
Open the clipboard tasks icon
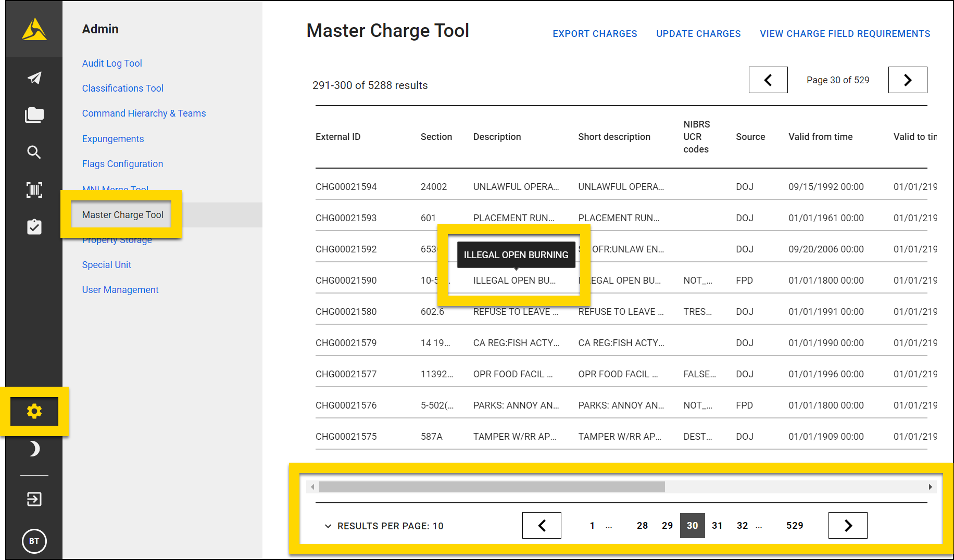click(x=34, y=227)
